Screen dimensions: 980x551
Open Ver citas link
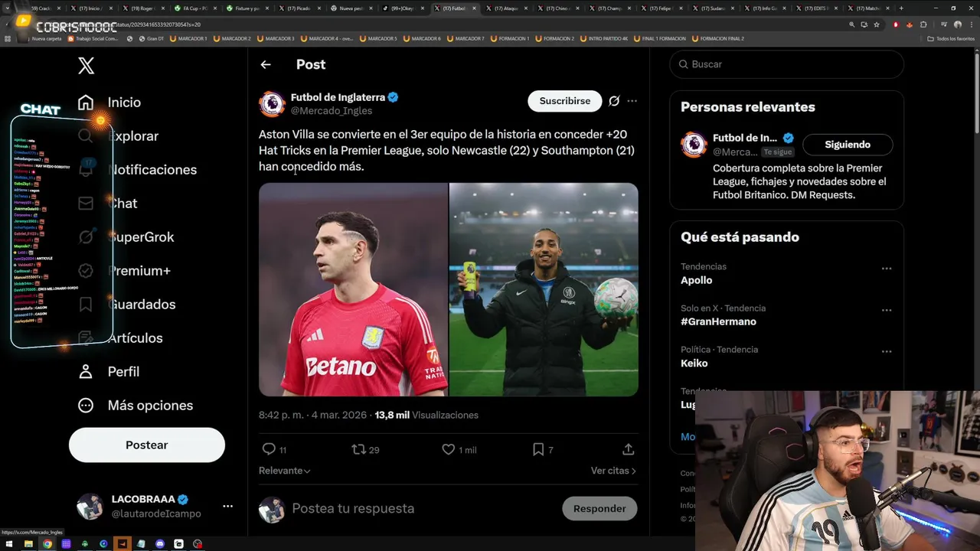point(613,471)
